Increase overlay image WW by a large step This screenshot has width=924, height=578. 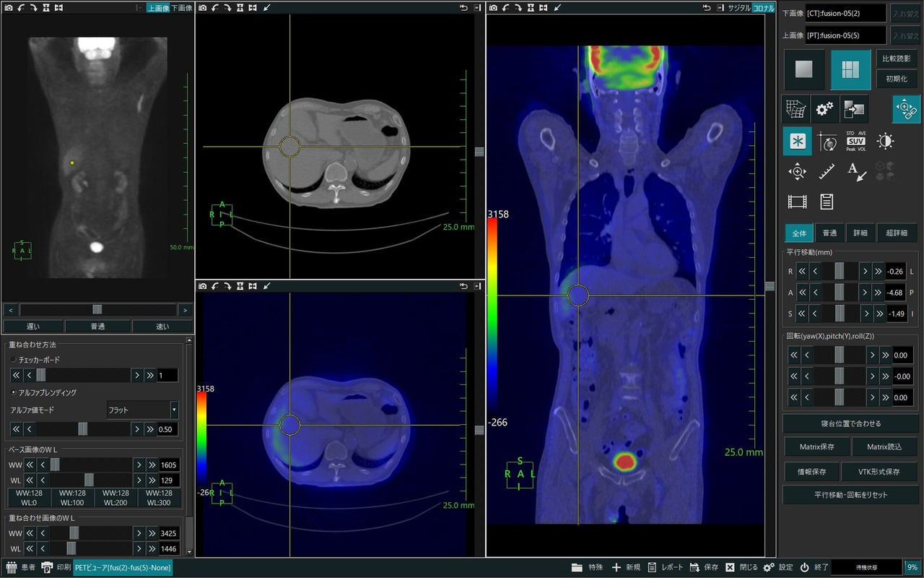[x=151, y=533]
